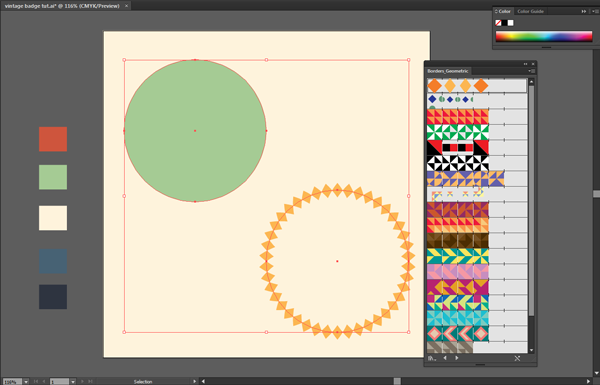This screenshot has height=385, width=600.
Task: Click the light green palette square
Action: 53,177
